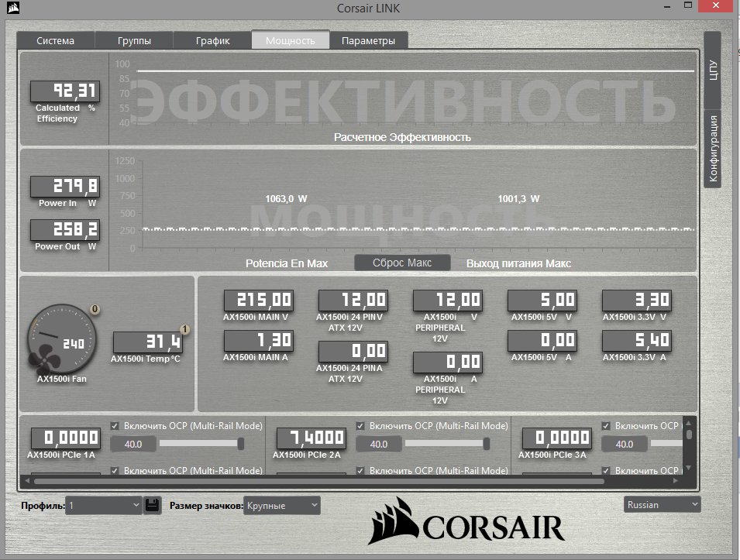Open the Размер значков dropdown
Viewport: 740px width, 560px height.
pyautogui.click(x=282, y=505)
